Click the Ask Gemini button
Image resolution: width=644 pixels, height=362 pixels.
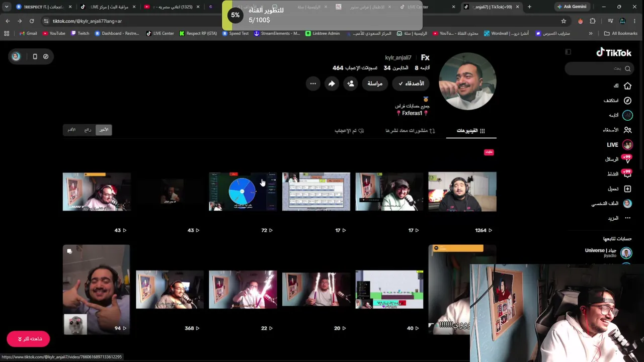click(x=572, y=7)
